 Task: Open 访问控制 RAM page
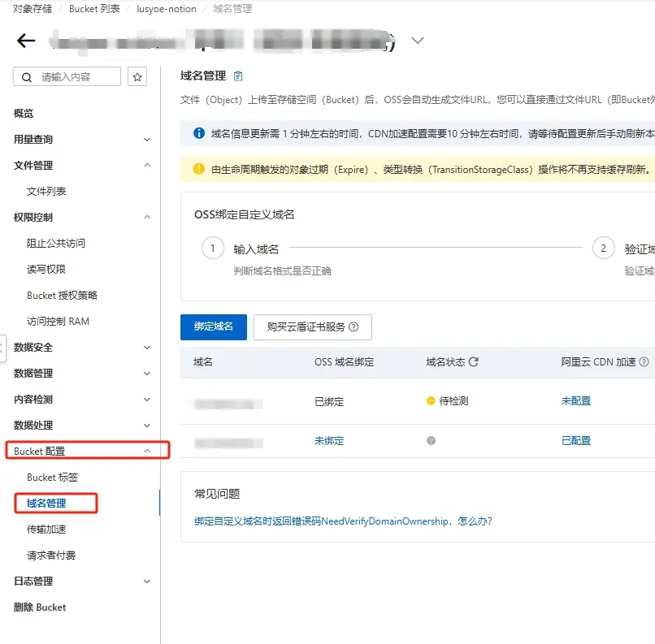coord(58,322)
